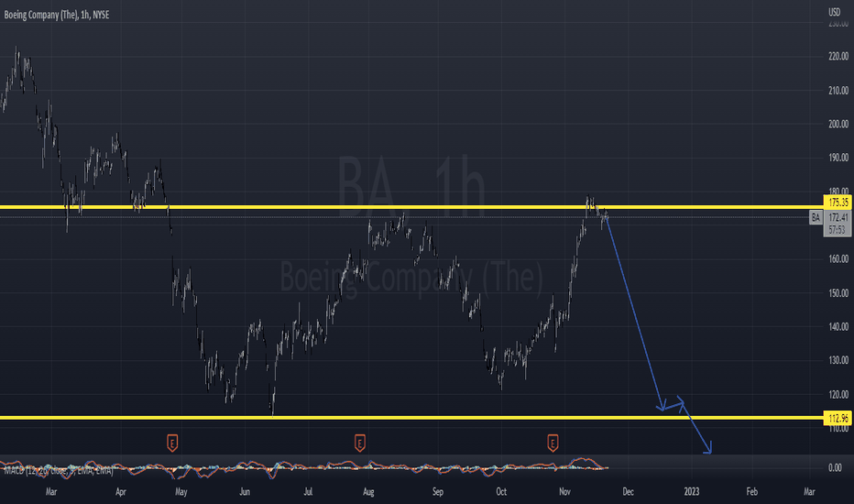
Task: Click the Nov label on time axis
Action: click(x=564, y=492)
